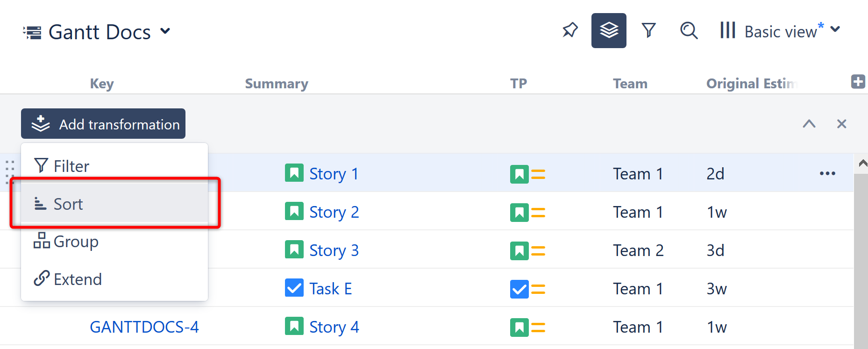Screen dimensions: 868x349
Task: Choose Group from the transformation menu
Action: (76, 242)
